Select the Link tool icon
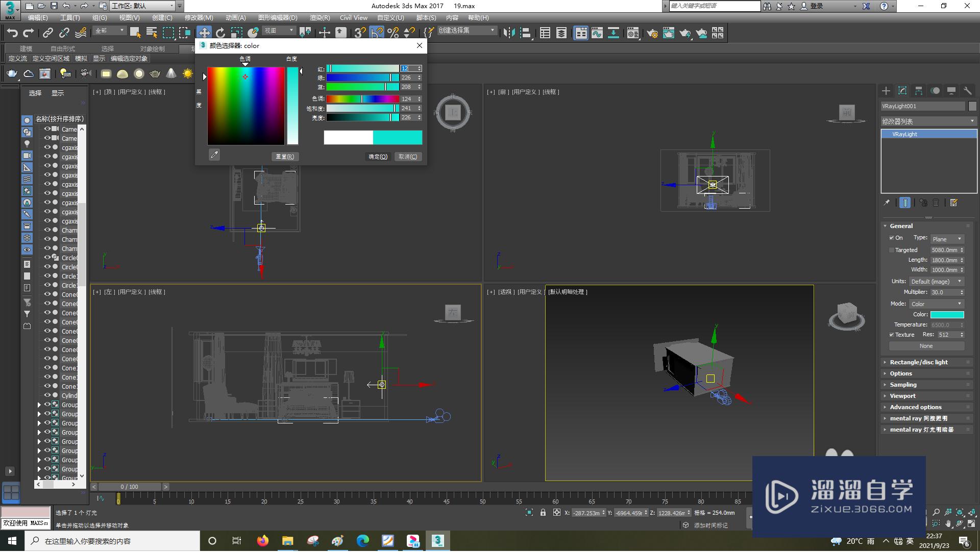The height and width of the screenshot is (552, 980). (x=47, y=33)
